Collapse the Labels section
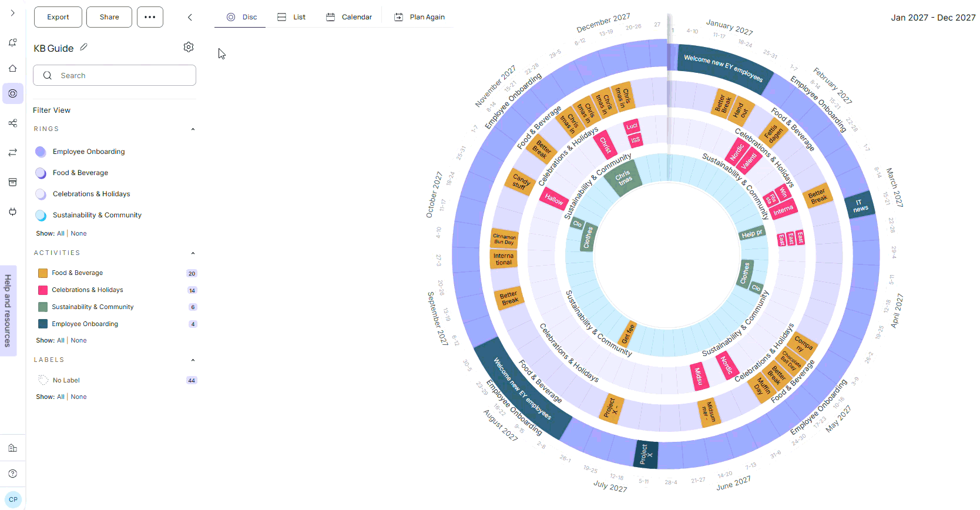Viewport: 980px width, 510px height. click(x=193, y=360)
